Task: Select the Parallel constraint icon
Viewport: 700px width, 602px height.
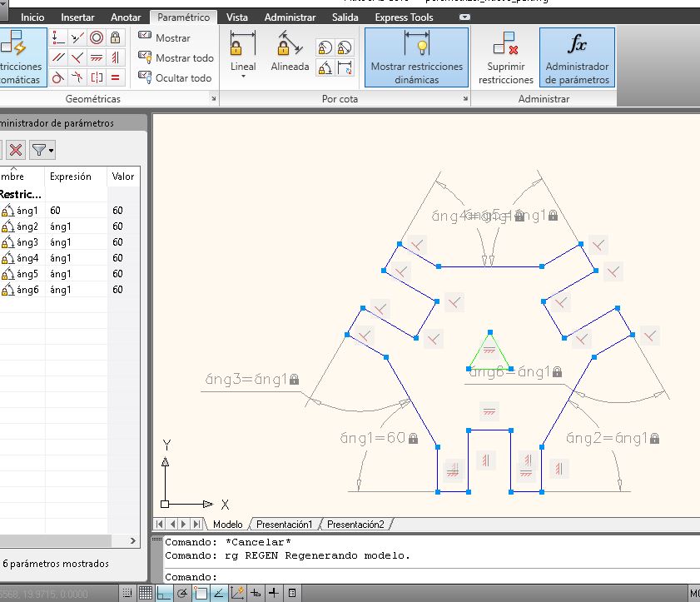Action: tap(58, 57)
